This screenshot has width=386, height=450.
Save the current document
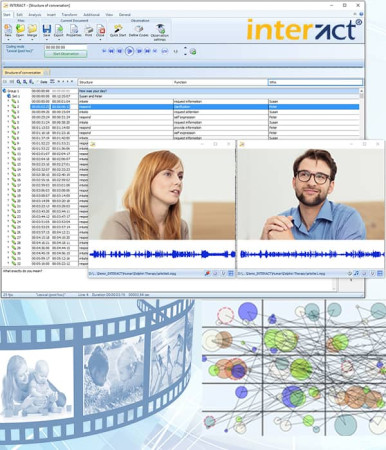[x=47, y=30]
